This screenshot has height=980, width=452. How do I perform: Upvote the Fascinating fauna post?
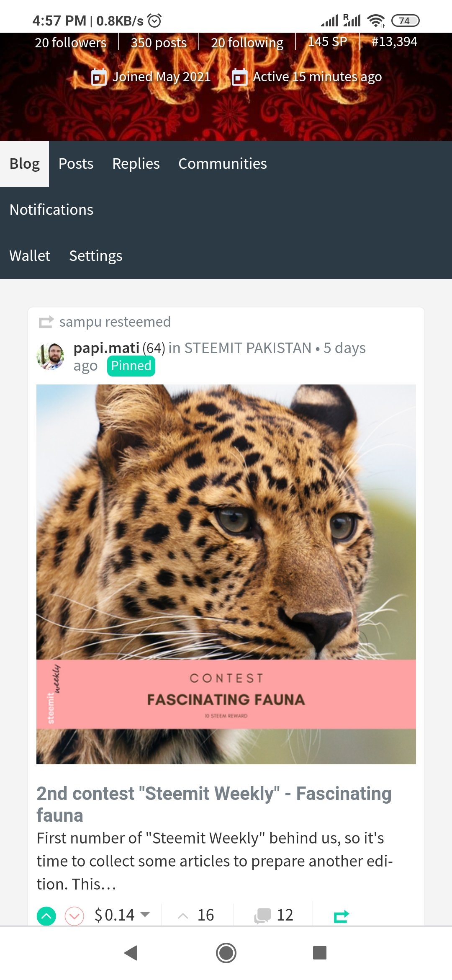click(46, 916)
